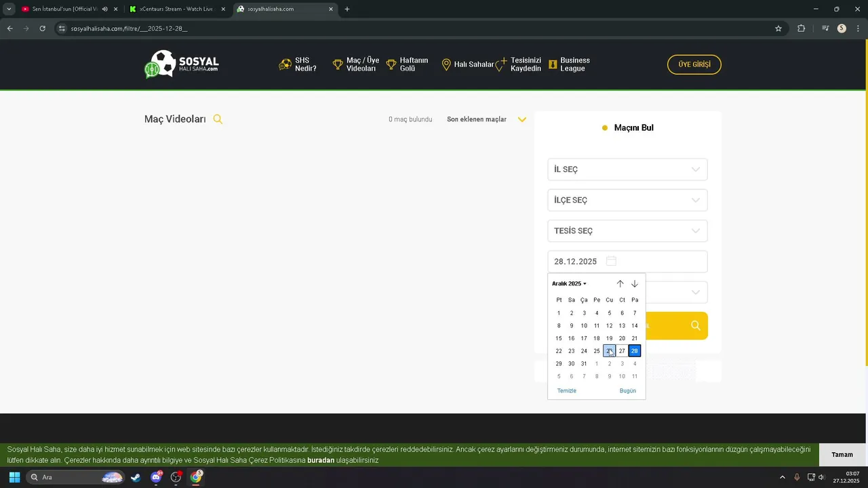
Task: Open the buradan cookie policy link
Action: pos(321,460)
